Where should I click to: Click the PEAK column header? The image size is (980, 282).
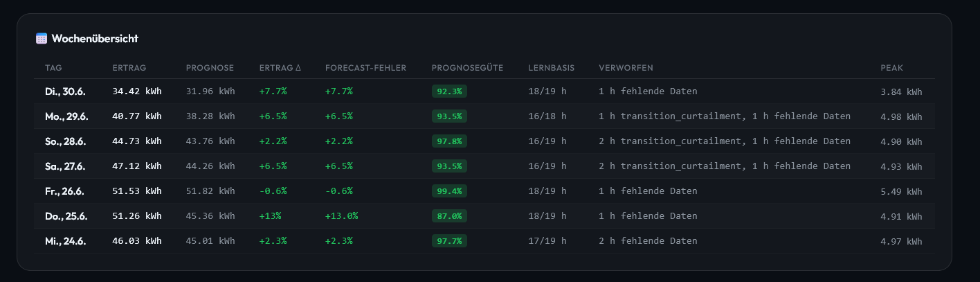(x=892, y=68)
